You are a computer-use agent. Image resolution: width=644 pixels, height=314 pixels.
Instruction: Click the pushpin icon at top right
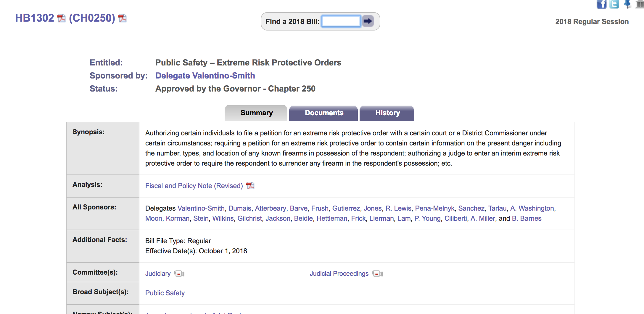627,4
